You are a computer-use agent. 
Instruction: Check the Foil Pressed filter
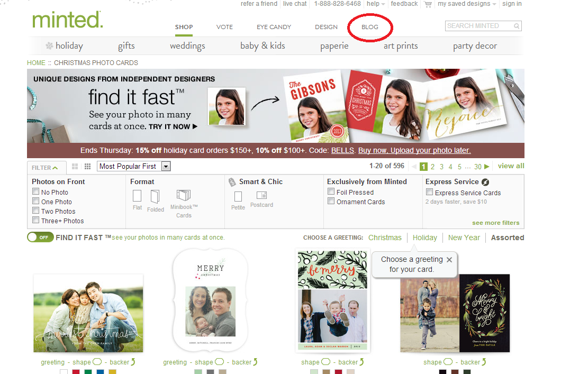pyautogui.click(x=331, y=191)
